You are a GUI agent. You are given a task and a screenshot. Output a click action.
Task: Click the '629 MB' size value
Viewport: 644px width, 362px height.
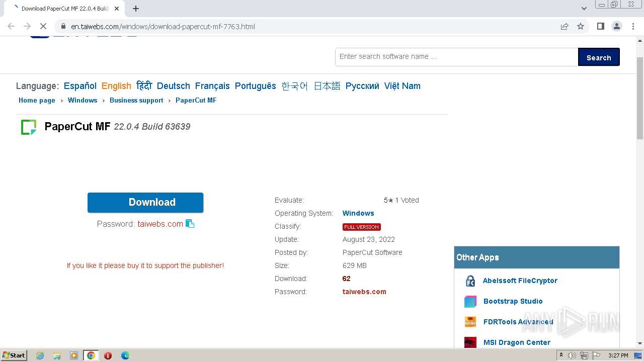355,265
